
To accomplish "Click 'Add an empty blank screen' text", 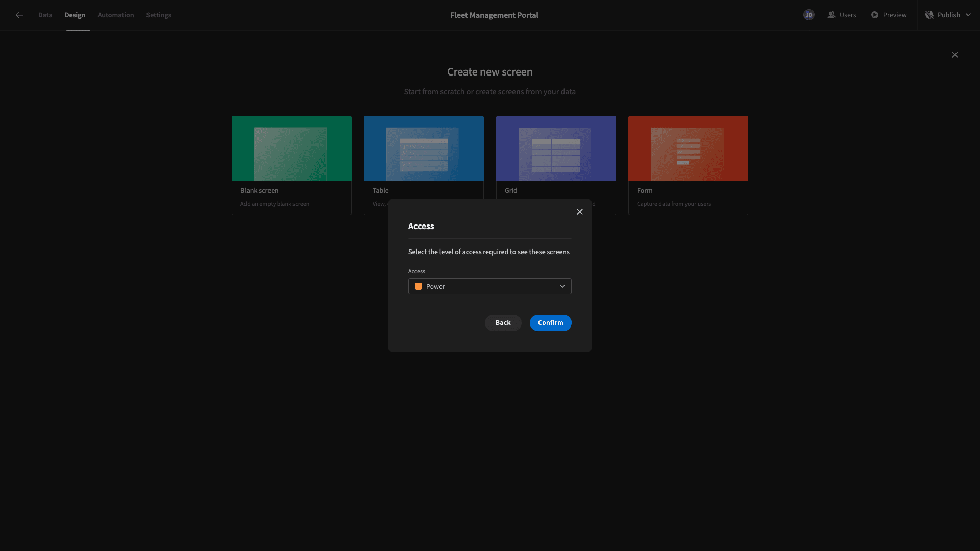I will click(275, 204).
